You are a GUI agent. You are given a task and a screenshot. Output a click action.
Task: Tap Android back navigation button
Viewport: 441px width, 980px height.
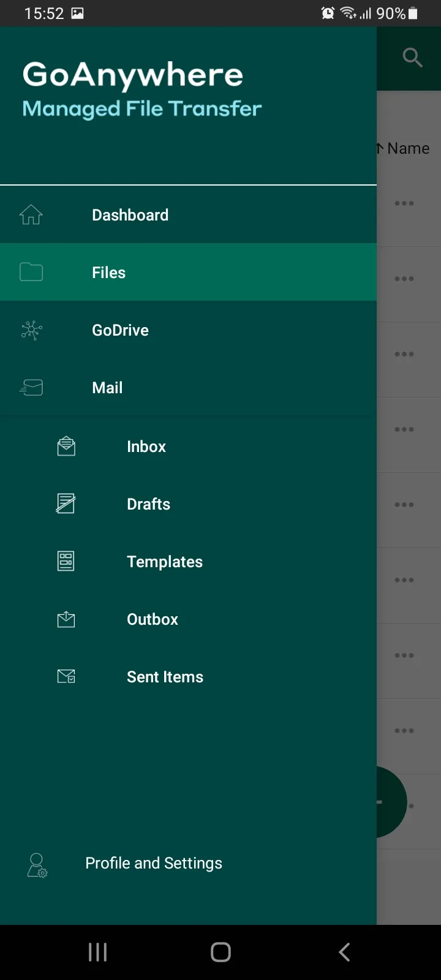point(344,952)
